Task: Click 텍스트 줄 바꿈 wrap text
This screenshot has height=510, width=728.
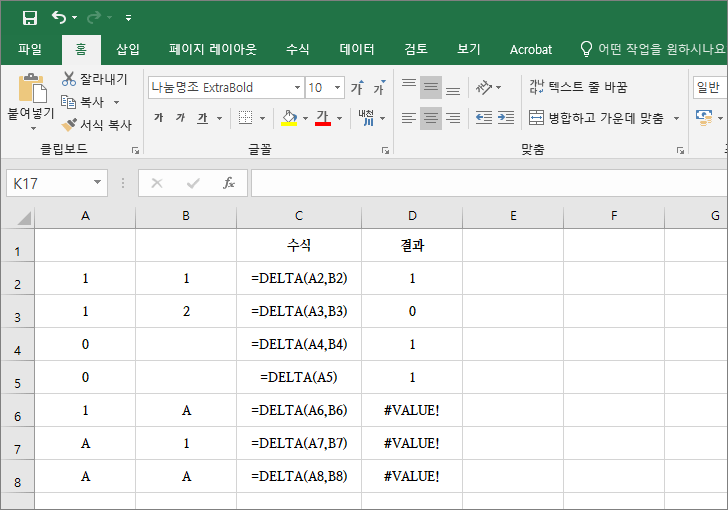Action: point(578,87)
